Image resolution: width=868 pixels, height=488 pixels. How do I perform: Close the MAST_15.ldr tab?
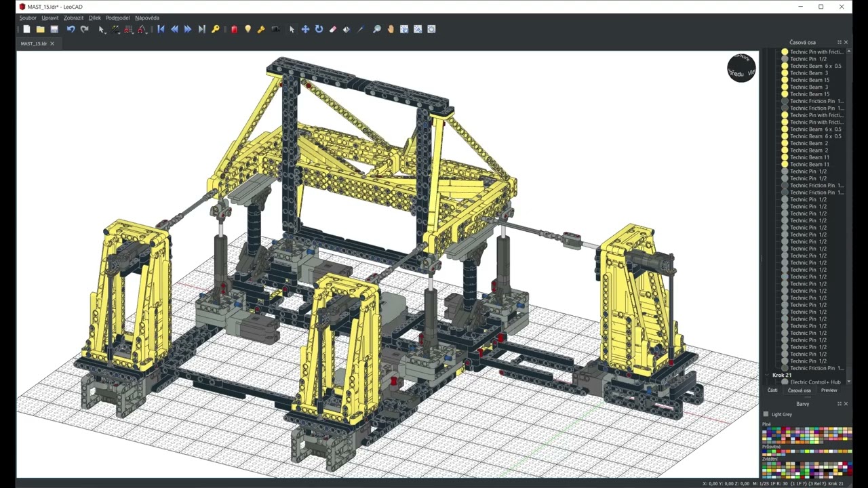pos(52,43)
